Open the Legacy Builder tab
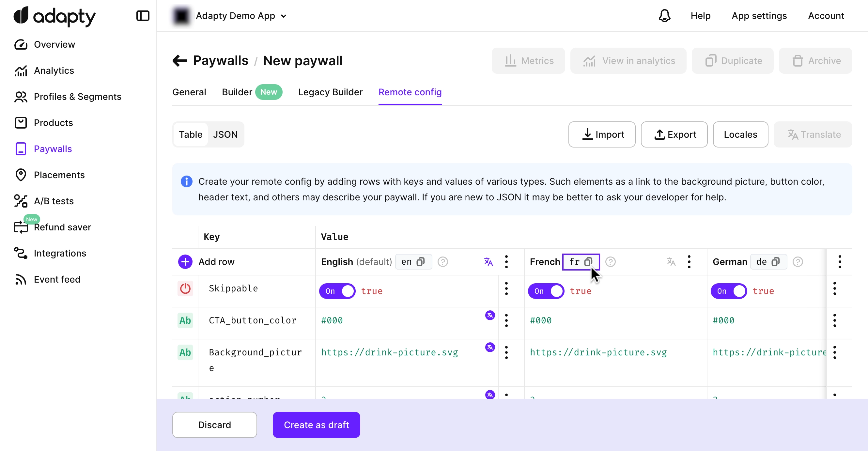The image size is (868, 451). 330,92
